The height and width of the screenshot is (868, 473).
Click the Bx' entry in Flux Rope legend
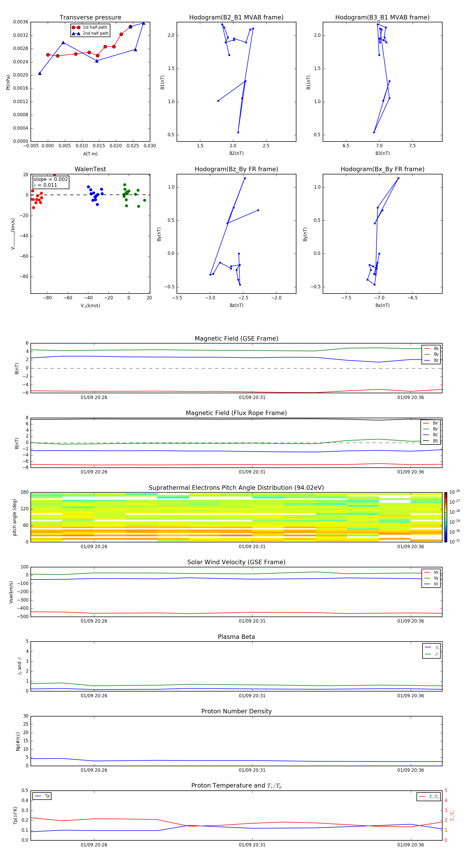coord(431,423)
